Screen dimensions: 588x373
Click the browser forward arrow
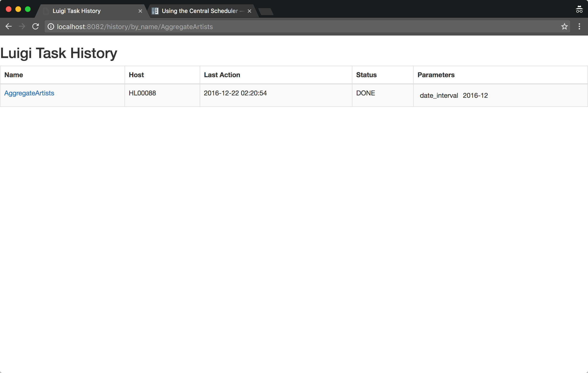coord(22,26)
